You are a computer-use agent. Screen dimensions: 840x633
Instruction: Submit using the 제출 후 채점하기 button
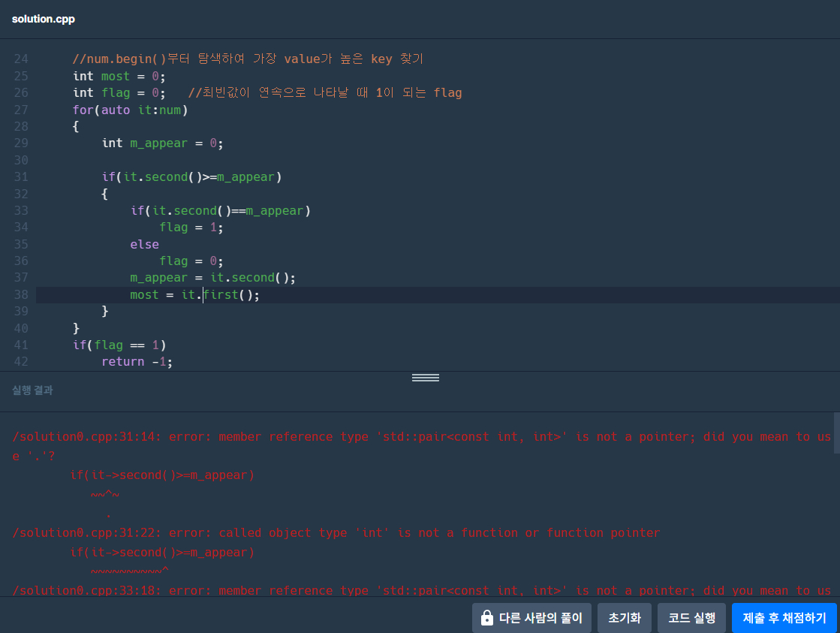pyautogui.click(x=784, y=618)
